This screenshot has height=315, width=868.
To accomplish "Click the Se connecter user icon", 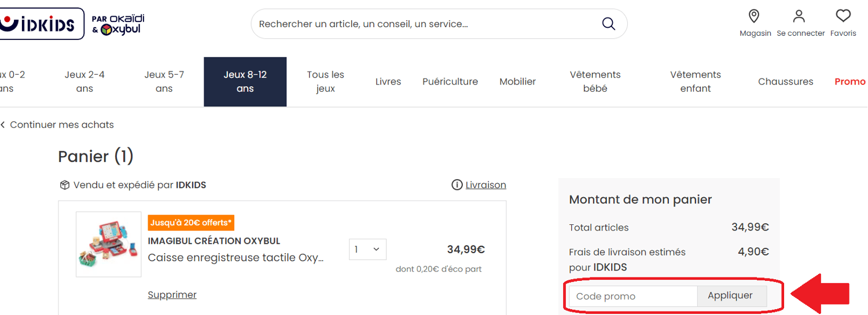I will tap(799, 16).
